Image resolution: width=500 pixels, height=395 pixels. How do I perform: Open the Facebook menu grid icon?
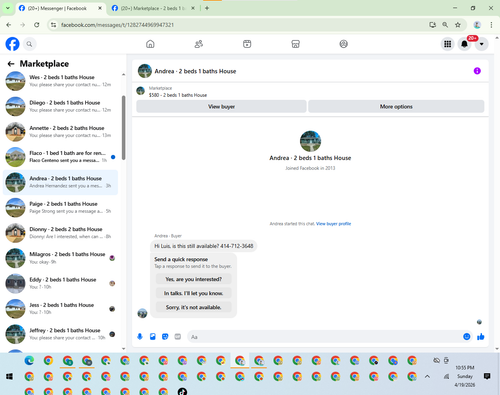coord(448,44)
